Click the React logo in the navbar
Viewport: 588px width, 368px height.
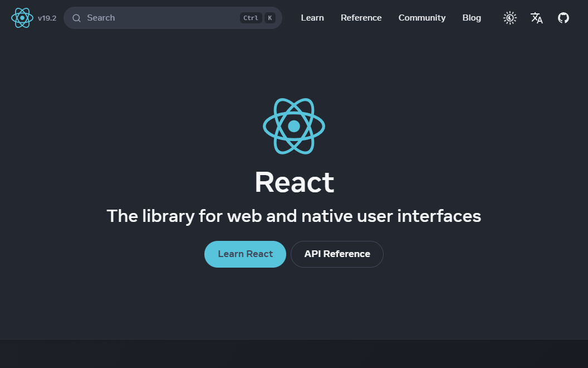22,18
